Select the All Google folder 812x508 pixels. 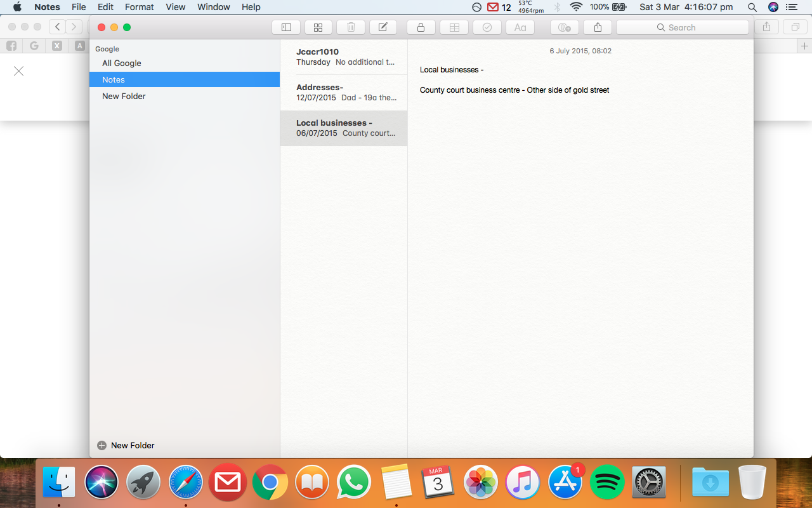point(185,63)
